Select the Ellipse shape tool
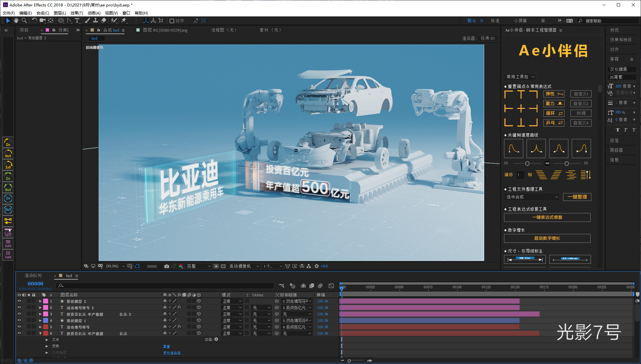 click(x=61, y=21)
